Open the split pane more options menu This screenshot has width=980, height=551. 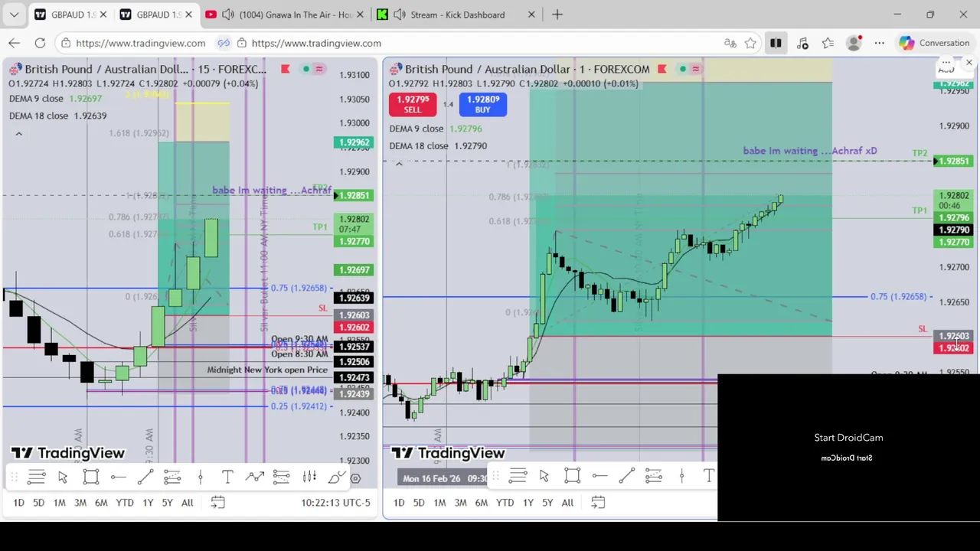point(946,63)
